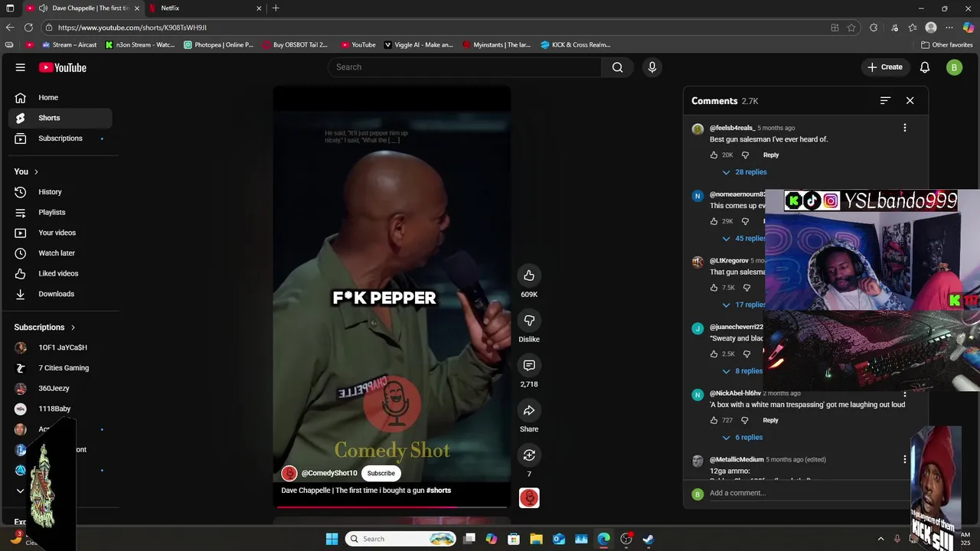Screen dimensions: 980x551
Task: Like the juanecheverri22 comment
Action: click(x=714, y=354)
